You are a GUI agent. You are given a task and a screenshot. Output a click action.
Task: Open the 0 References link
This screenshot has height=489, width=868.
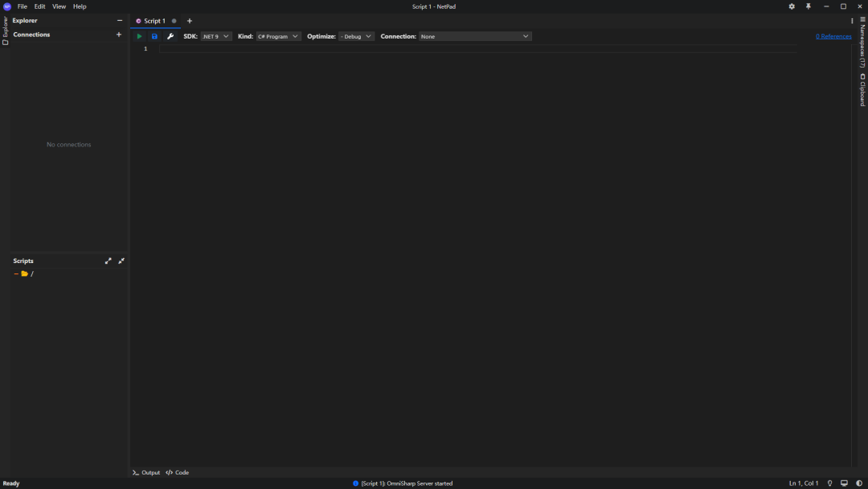click(833, 36)
